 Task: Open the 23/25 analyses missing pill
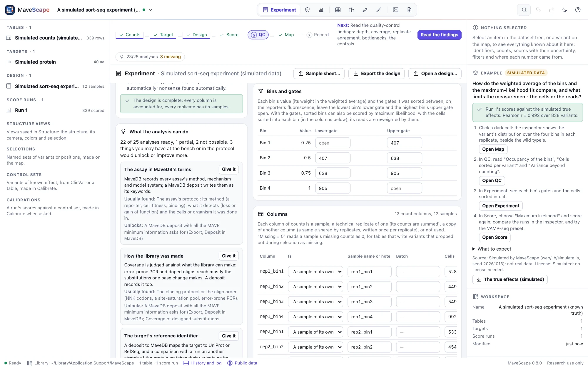point(150,57)
